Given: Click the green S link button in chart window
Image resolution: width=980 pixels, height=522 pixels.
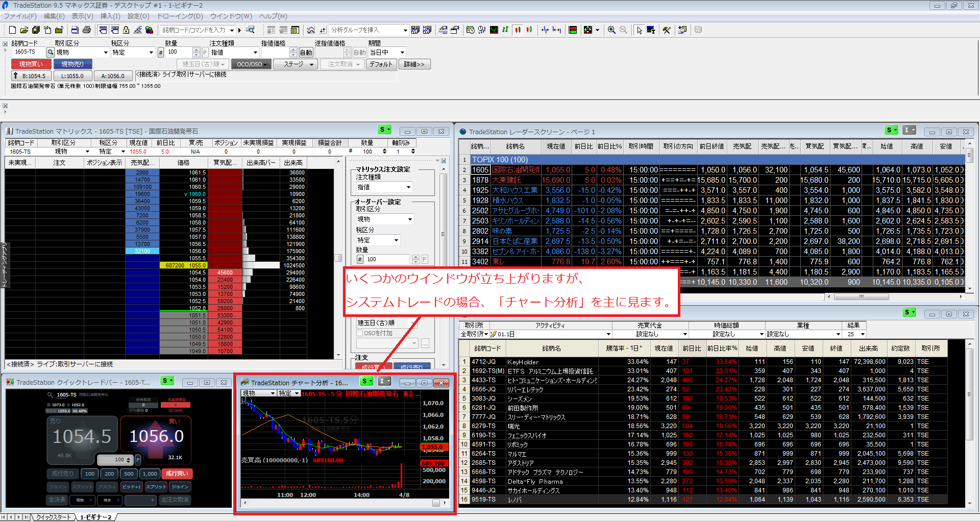Looking at the screenshot, I should click(366, 381).
